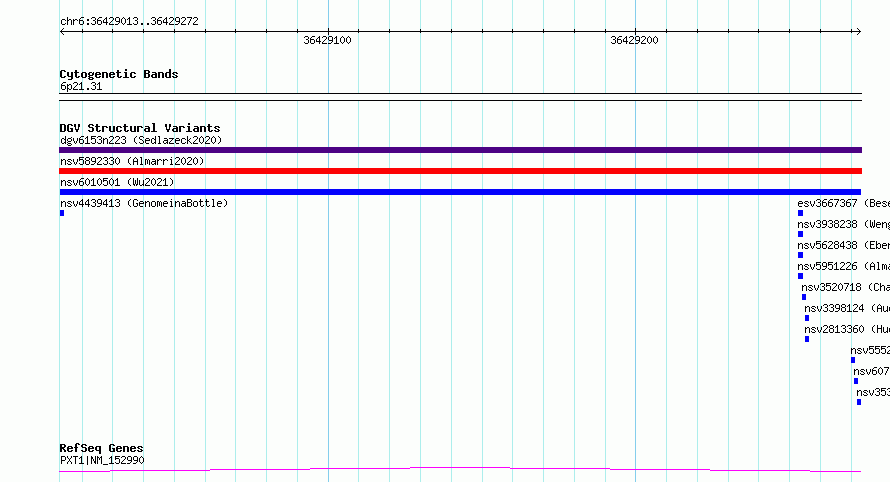Click the 36429200 ruler position label
This screenshot has width=890, height=482.
click(634, 40)
